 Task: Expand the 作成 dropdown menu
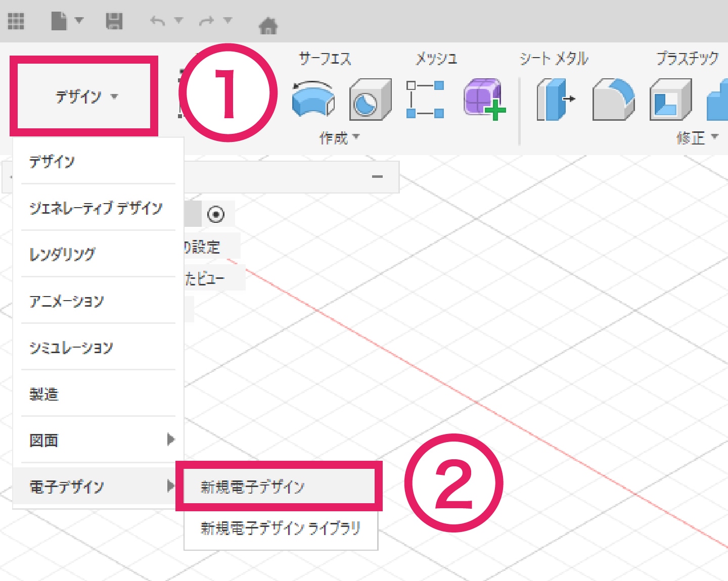pos(339,137)
